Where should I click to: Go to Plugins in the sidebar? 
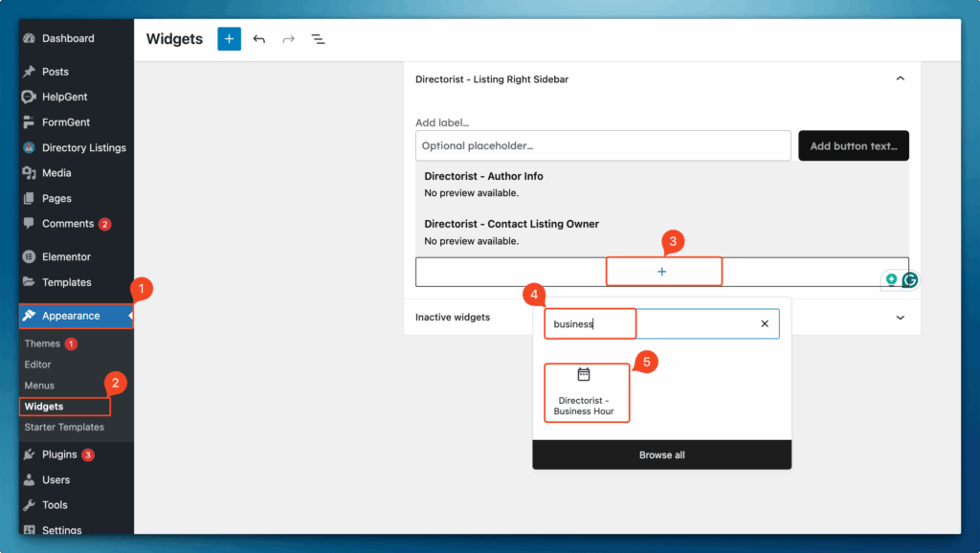[x=59, y=454]
